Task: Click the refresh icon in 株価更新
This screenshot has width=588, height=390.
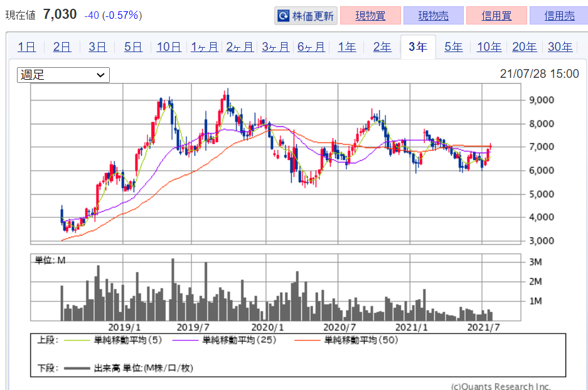Action: [x=283, y=16]
